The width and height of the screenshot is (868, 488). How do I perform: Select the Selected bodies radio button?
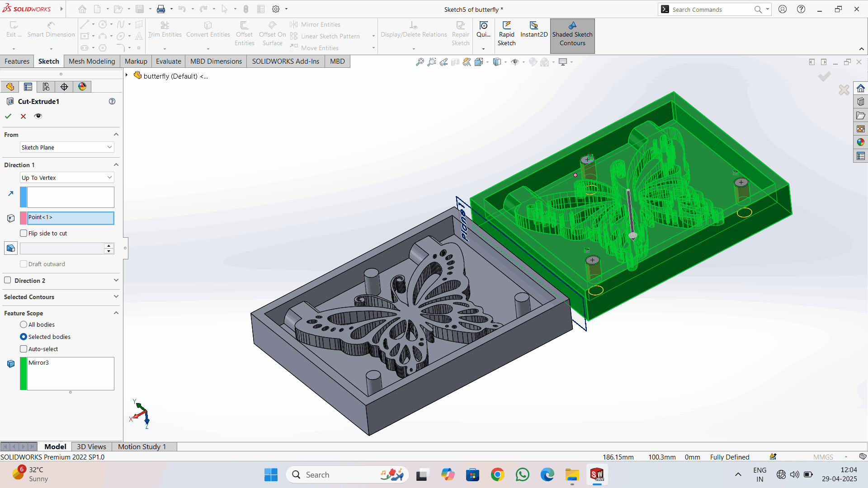24,337
